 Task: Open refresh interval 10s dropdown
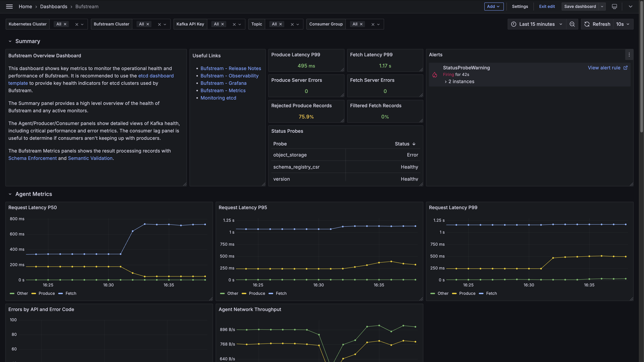coord(623,24)
